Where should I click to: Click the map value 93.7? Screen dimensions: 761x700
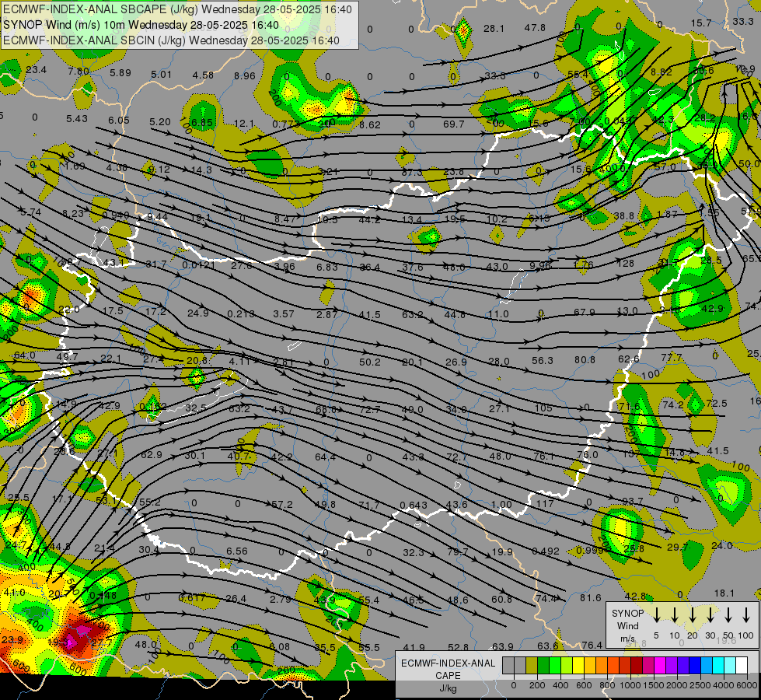coord(633,501)
